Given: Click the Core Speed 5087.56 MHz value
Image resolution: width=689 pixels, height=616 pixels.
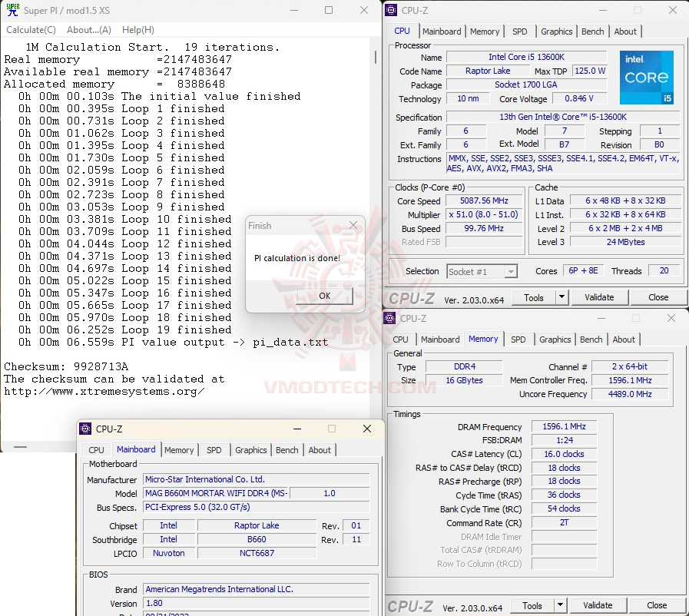Looking at the screenshot, I should coord(484,200).
